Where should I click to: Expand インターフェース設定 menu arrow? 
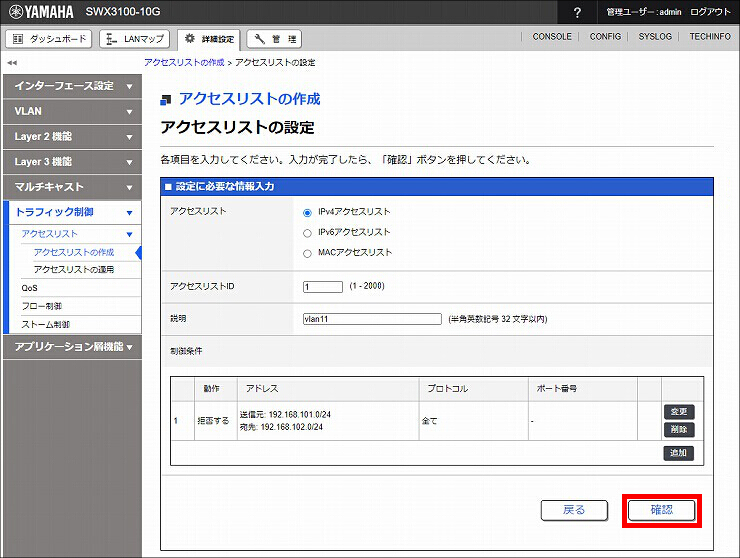click(x=129, y=87)
